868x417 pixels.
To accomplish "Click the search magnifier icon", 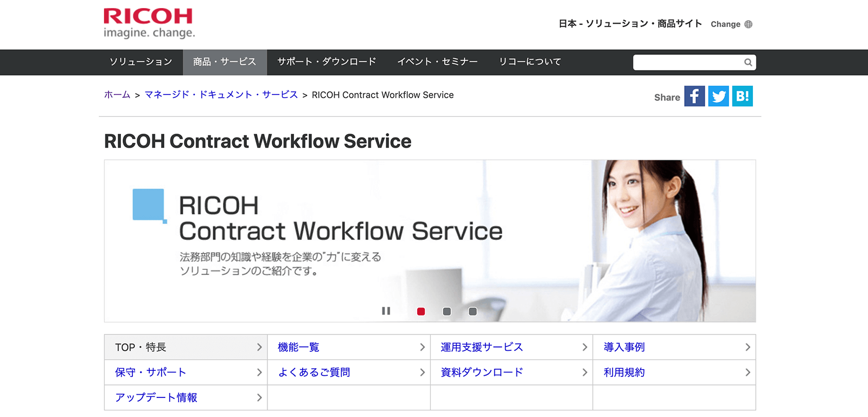I will (748, 62).
